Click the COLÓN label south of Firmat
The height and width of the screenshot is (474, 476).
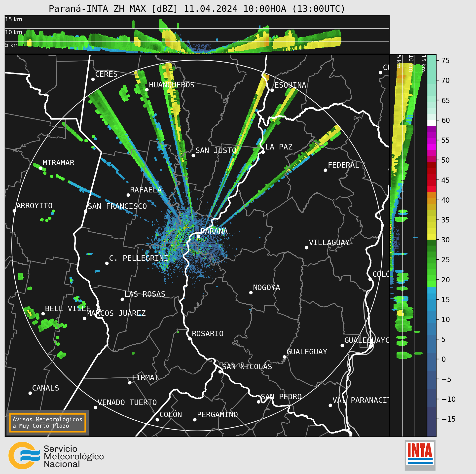171,415
